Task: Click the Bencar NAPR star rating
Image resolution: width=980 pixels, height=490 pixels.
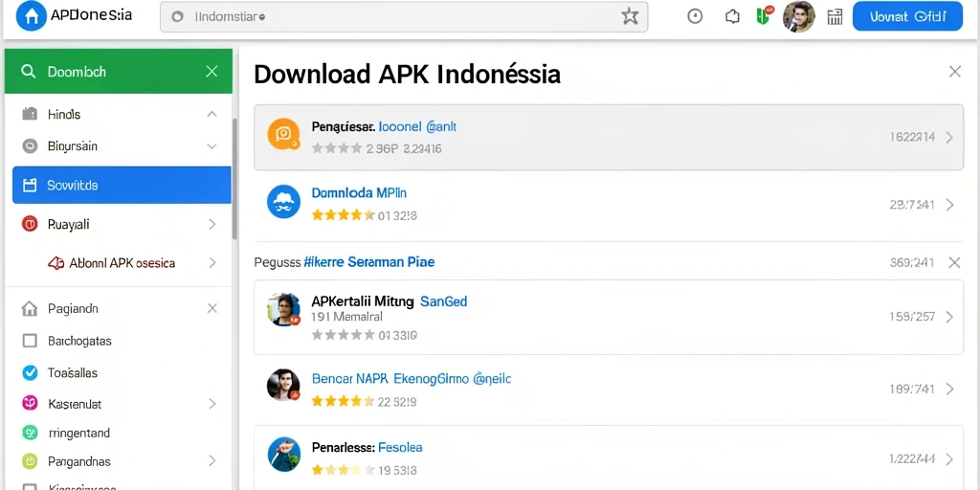Action: point(343,401)
